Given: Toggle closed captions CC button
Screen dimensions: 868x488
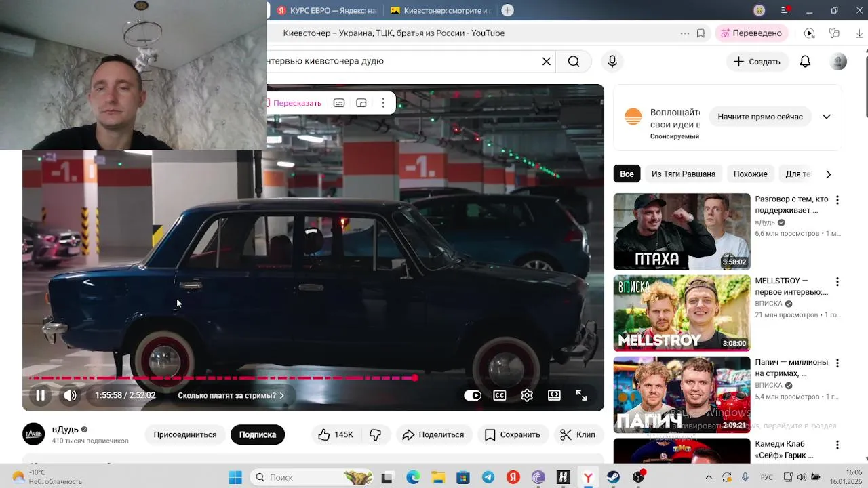Looking at the screenshot, I should 500,395.
